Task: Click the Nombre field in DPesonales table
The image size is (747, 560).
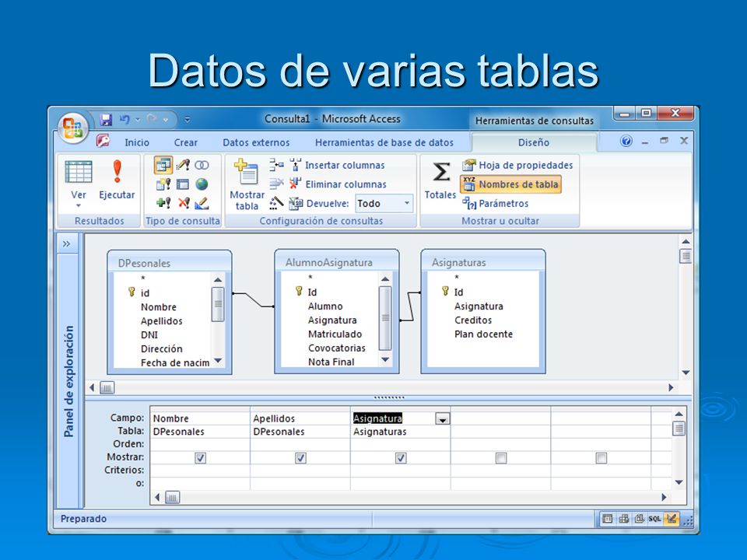Action: [x=159, y=307]
